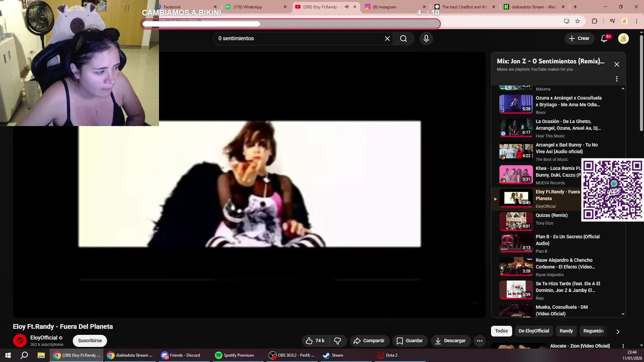Viewport: 644px width, 362px height.
Task: Select the Todos filter chip
Action: [501, 331]
